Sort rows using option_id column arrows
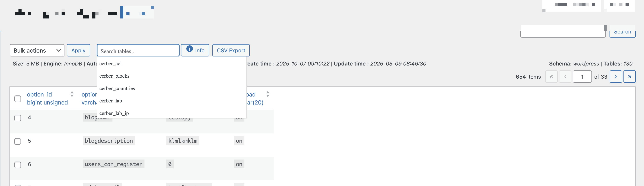644x186 pixels. coord(72,94)
